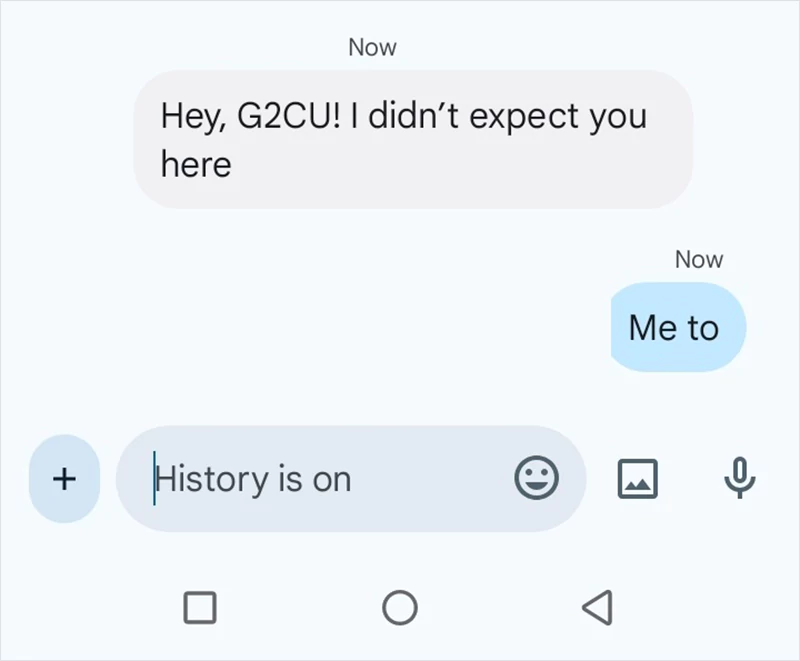The height and width of the screenshot is (661, 800).
Task: Open recent apps with the square button
Action: pos(201,606)
